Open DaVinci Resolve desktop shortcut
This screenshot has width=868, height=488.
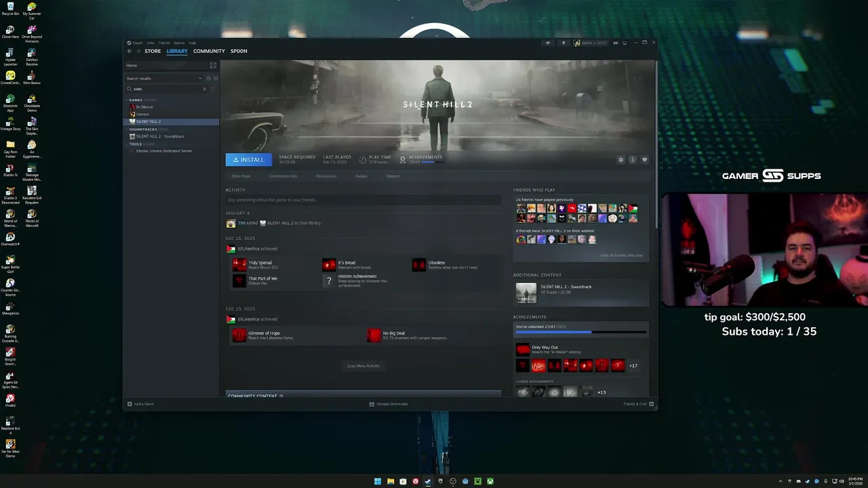[32, 56]
